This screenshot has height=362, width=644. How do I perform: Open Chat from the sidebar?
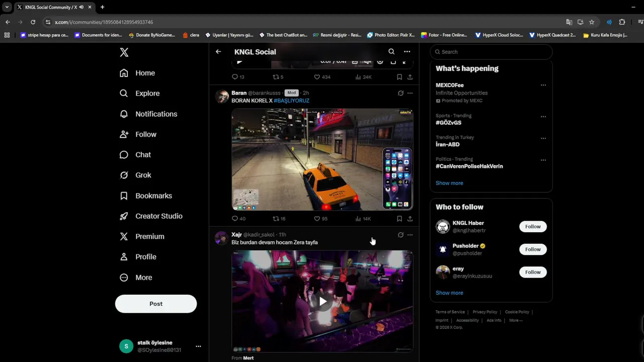[135, 155]
